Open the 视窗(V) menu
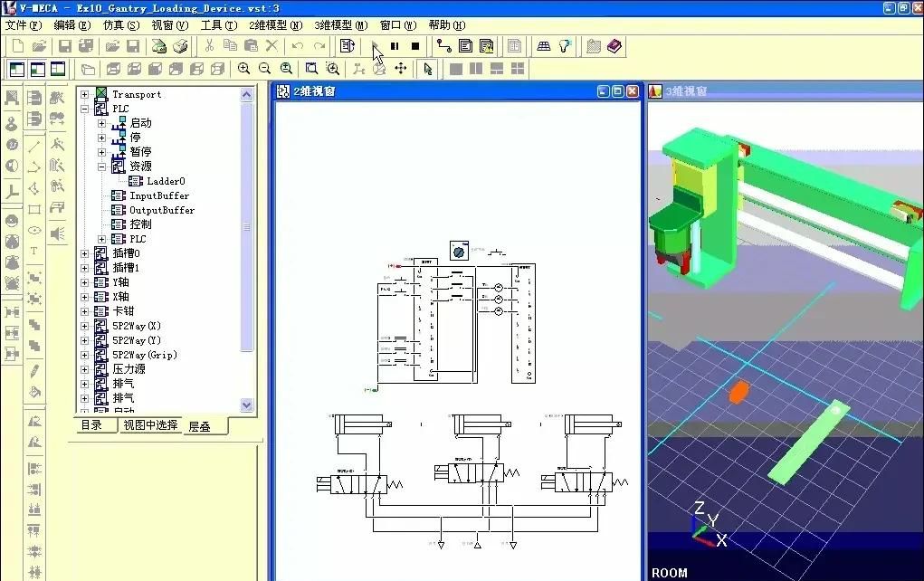The height and width of the screenshot is (581, 924). [170, 25]
